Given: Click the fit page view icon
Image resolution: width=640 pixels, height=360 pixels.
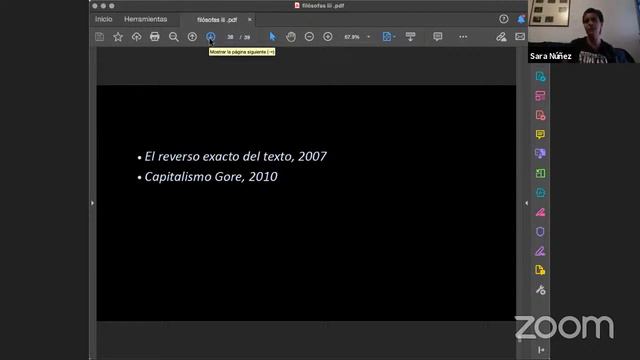Looking at the screenshot, I should coord(387,37).
